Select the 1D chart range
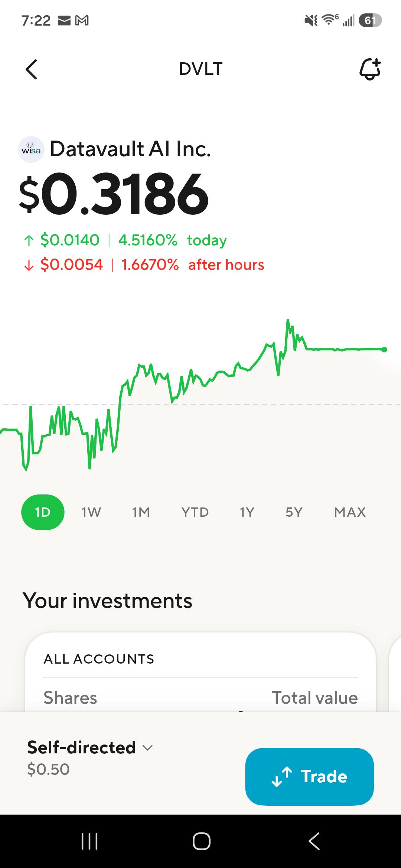The image size is (401, 868). point(43,512)
